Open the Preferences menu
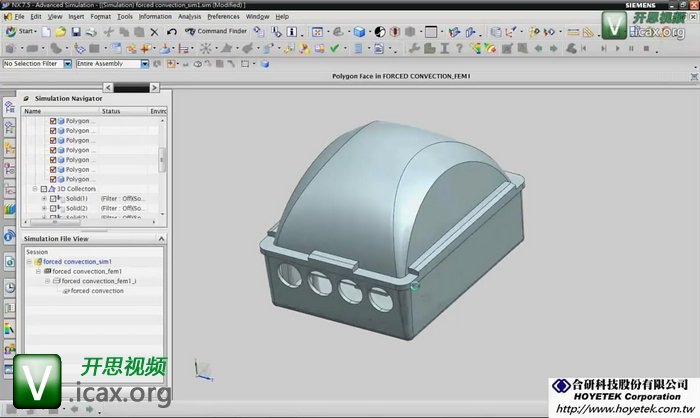 coord(223,17)
